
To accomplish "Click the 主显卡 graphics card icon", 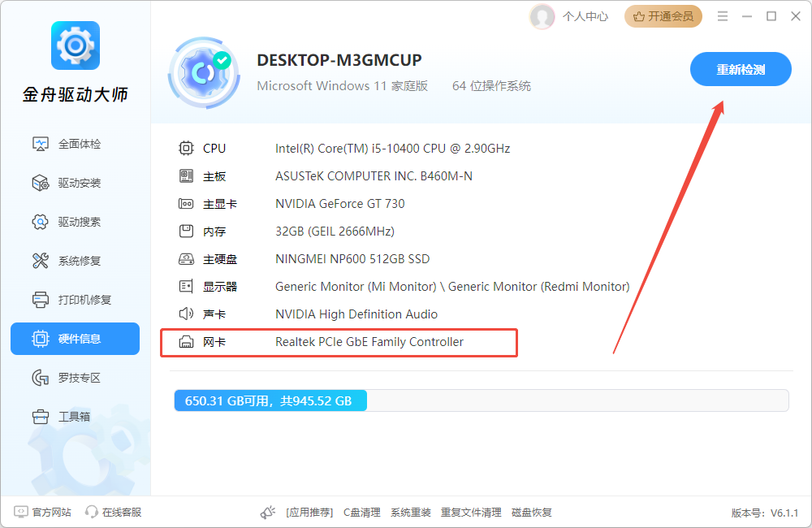I will pos(186,204).
